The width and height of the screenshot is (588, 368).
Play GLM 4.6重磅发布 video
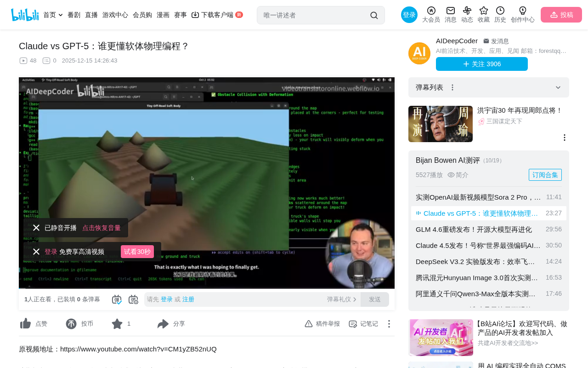tap(489, 229)
